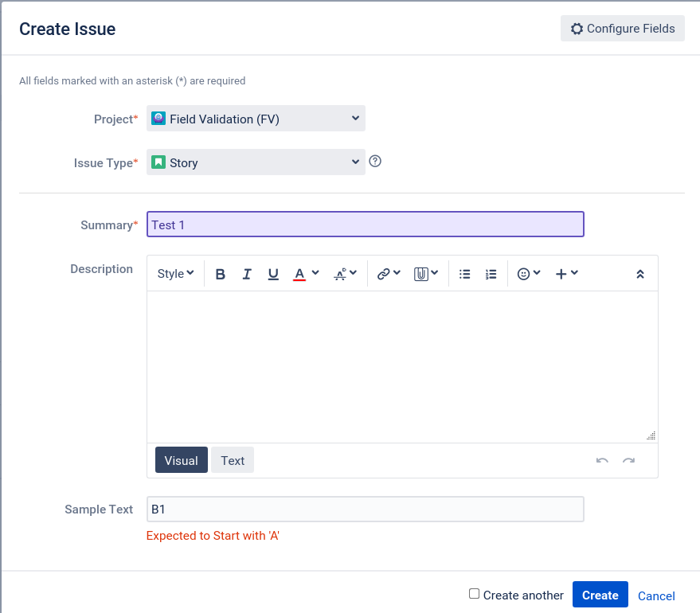Click the Issue Type help question icon
This screenshot has height=613, width=700.
[375, 161]
